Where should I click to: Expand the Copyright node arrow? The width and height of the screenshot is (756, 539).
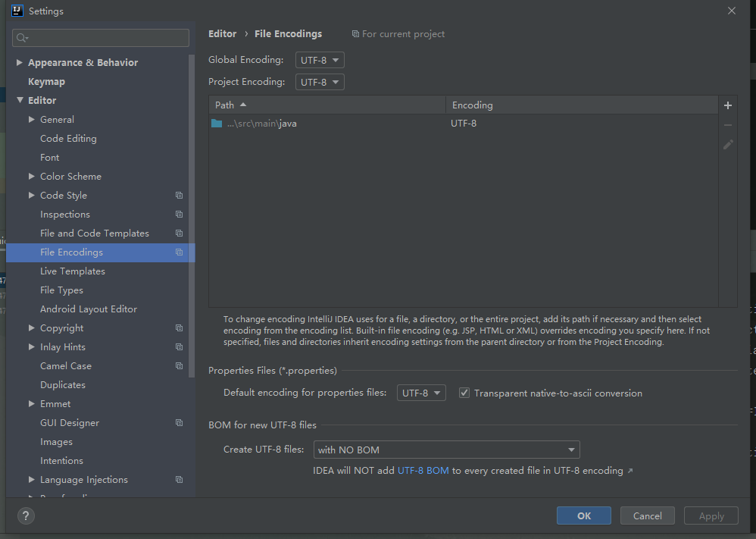click(x=31, y=327)
